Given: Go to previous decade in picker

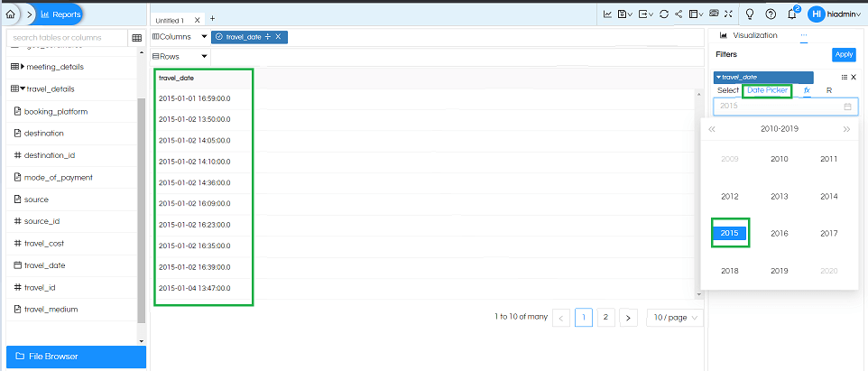Looking at the screenshot, I should coord(713,129).
